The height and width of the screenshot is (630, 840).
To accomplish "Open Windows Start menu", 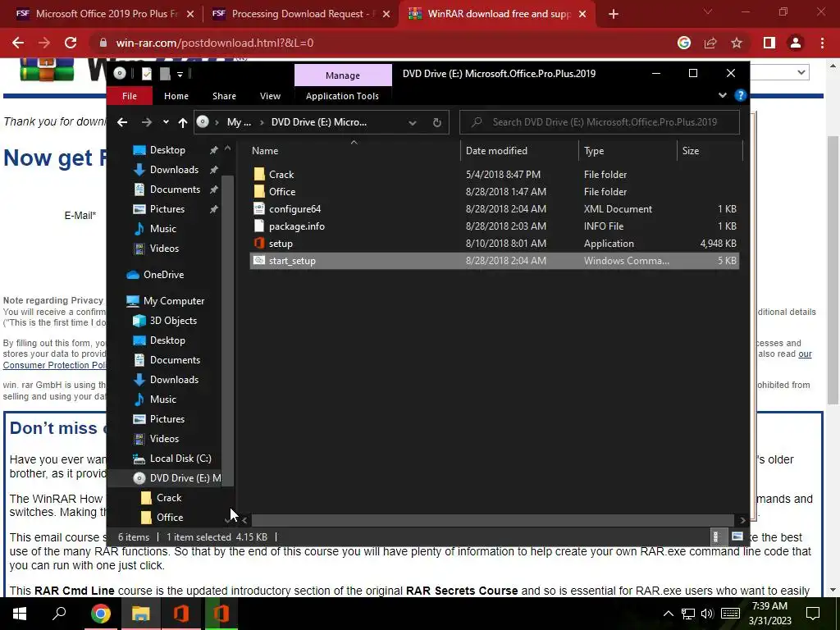I will [x=20, y=614].
